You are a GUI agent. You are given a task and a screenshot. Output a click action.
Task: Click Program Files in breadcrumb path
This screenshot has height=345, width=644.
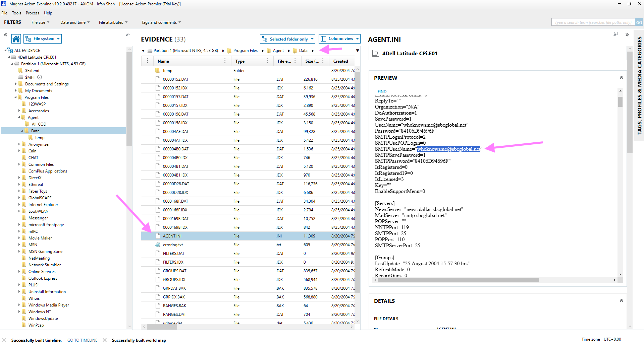pyautogui.click(x=246, y=51)
